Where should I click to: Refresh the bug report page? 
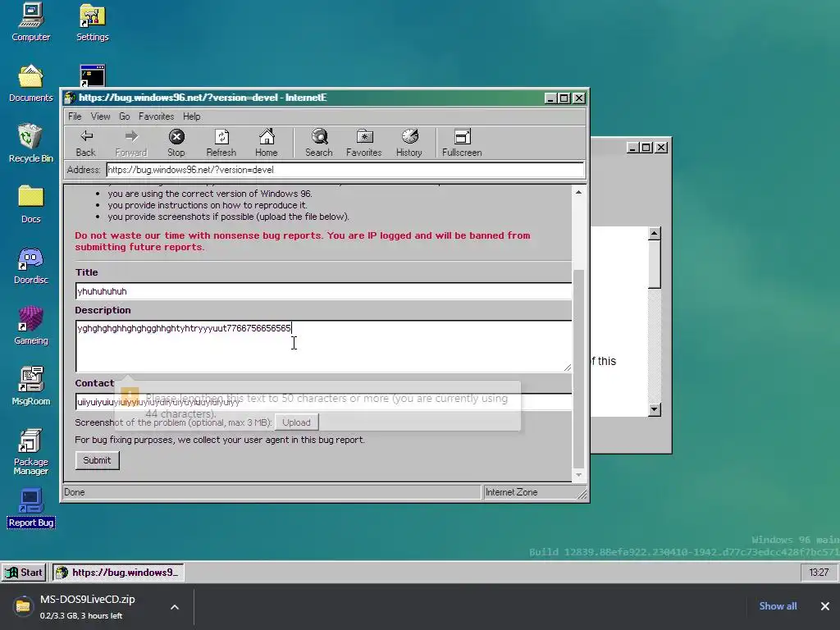coord(221,143)
